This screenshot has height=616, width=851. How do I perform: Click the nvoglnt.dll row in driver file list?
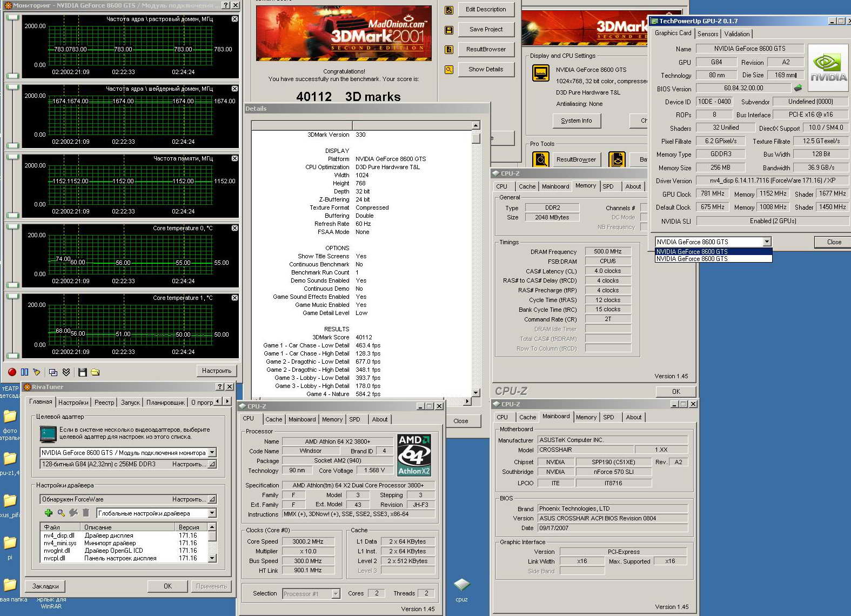pos(123,551)
